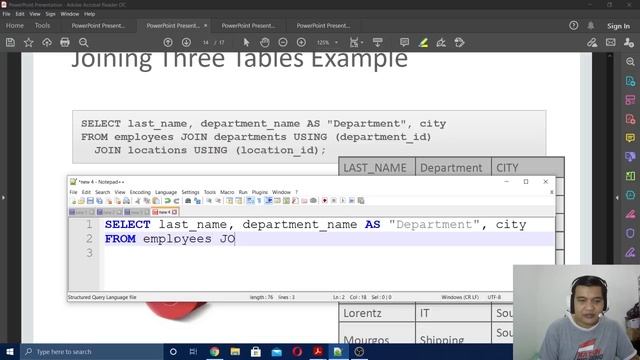Open Comment tool in right pane
The image size is (640, 360).
(x=630, y=138)
